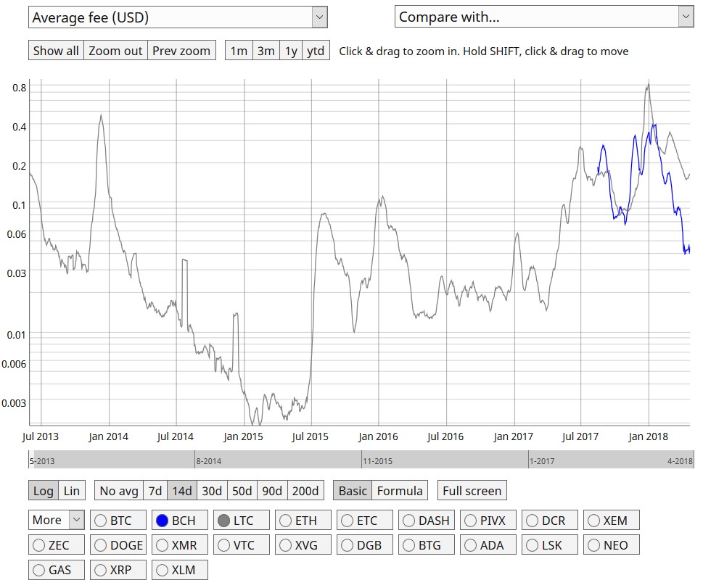Open the Average fee (USD) metric dropdown
Viewport: 703px width, 588px height.
178,17
